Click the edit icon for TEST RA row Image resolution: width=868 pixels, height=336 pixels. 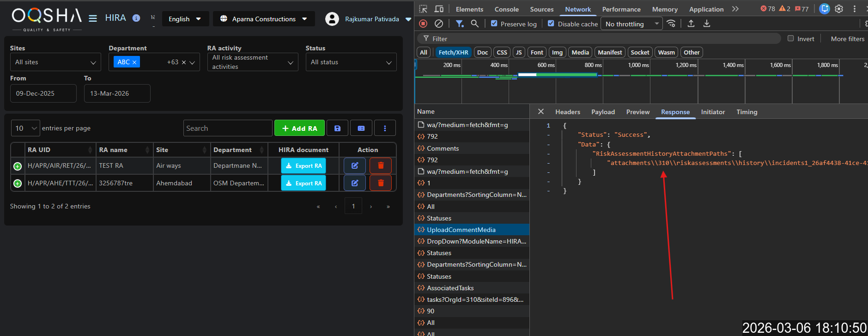[355, 165]
